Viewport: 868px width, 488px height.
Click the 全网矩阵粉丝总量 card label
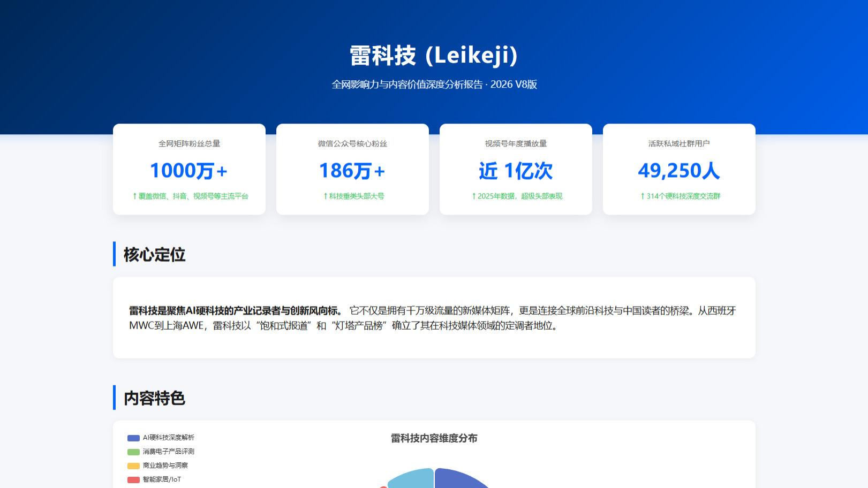(x=189, y=143)
